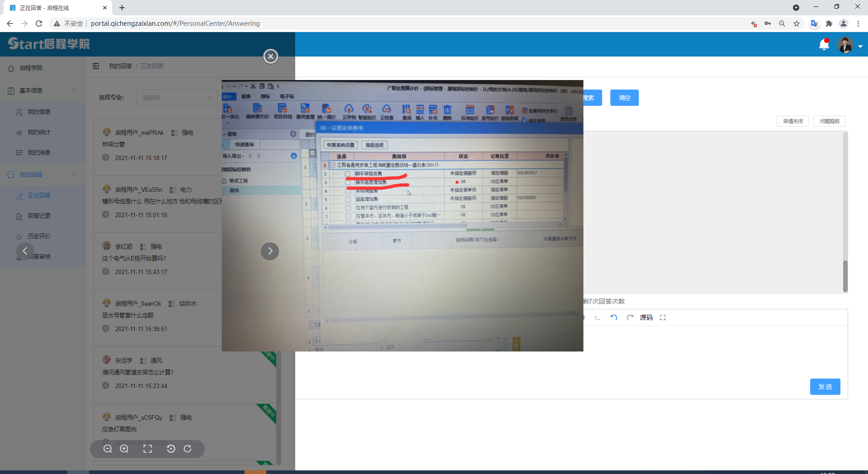Send the reply with 发送

pos(825,387)
